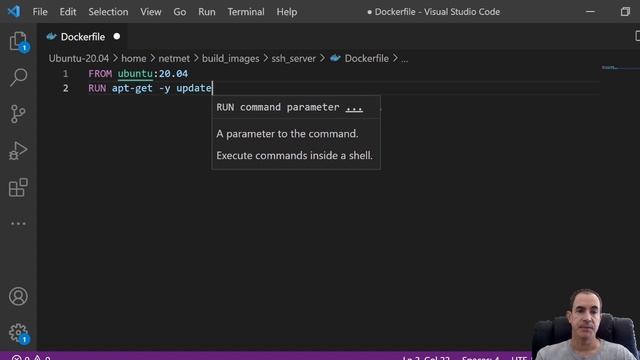640x360 pixels.
Task: Click the errors icon in status bar
Action: (16, 358)
